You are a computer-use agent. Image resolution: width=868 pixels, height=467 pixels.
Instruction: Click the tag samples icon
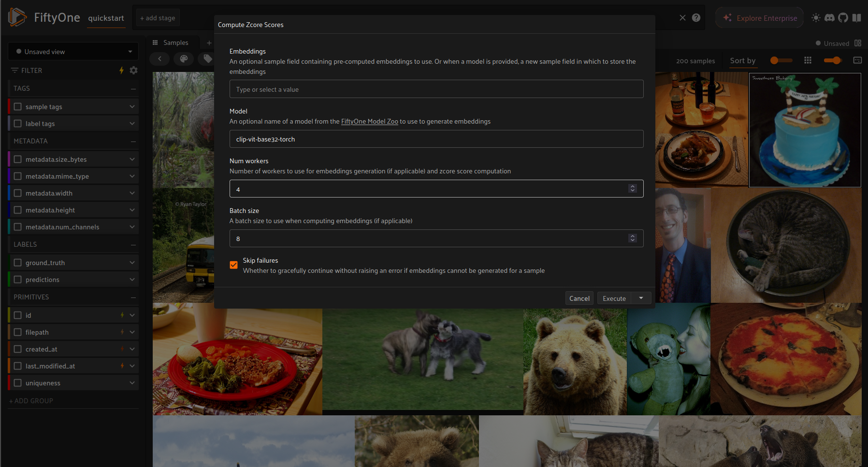[207, 58]
